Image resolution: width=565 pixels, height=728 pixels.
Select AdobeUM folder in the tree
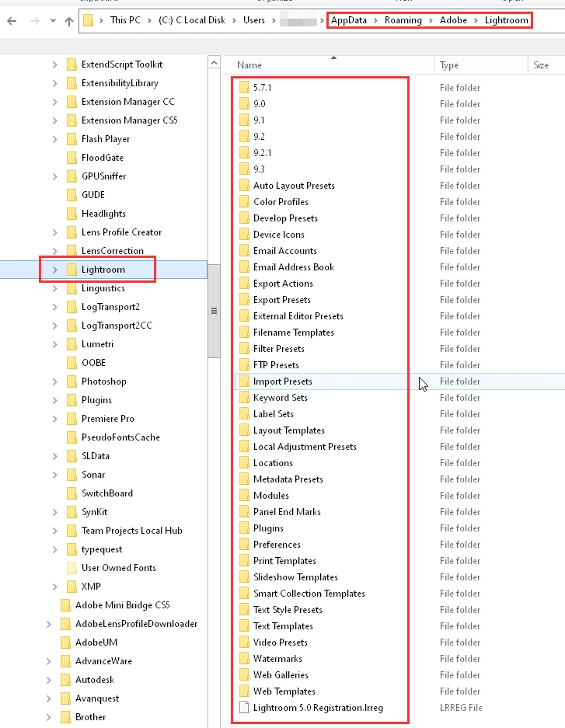pos(96,642)
